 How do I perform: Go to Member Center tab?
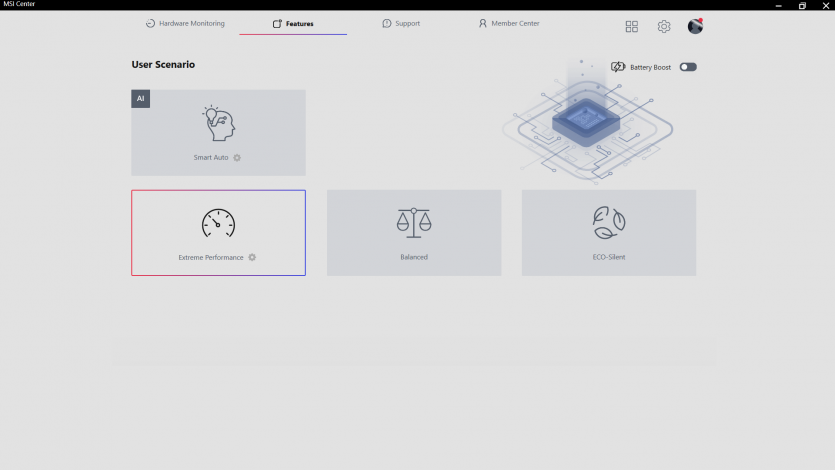point(509,23)
